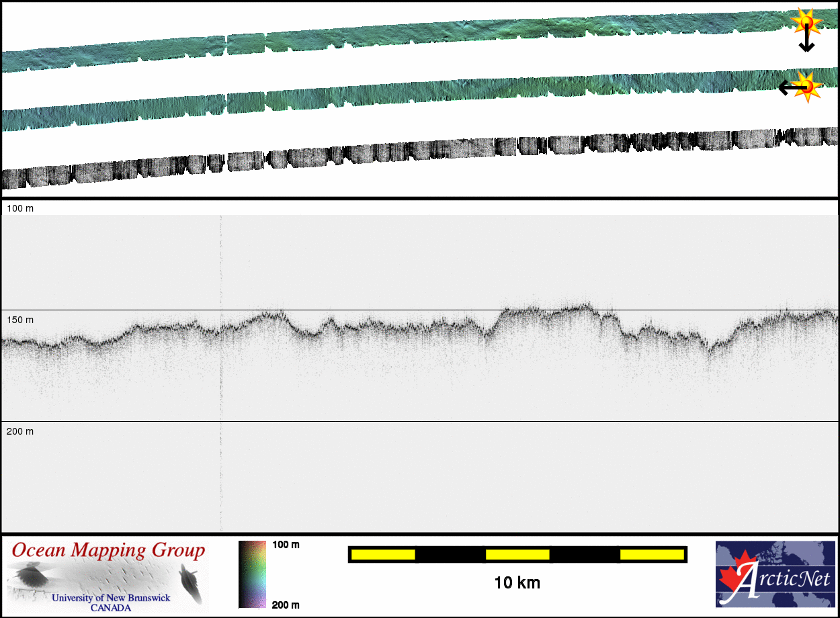Screen dimensions: 840x618
Task: Click the 150 m depth label on profile
Action: (20, 320)
